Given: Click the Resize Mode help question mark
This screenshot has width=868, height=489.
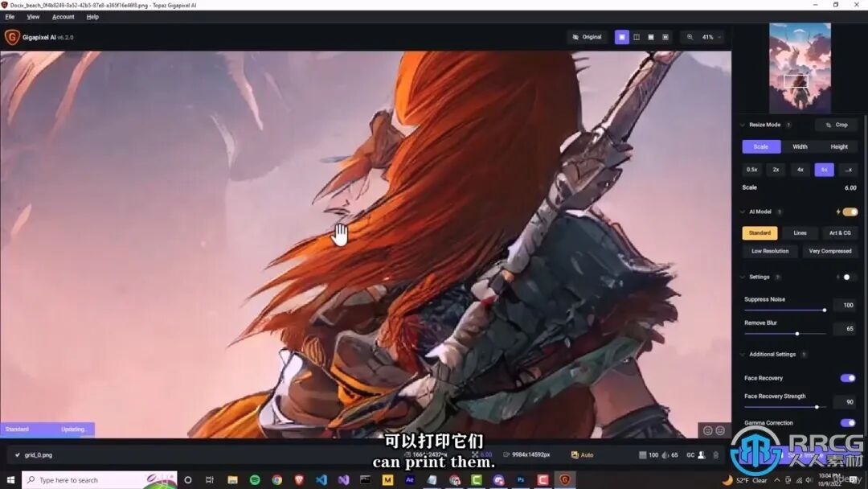Looking at the screenshot, I should [x=788, y=125].
